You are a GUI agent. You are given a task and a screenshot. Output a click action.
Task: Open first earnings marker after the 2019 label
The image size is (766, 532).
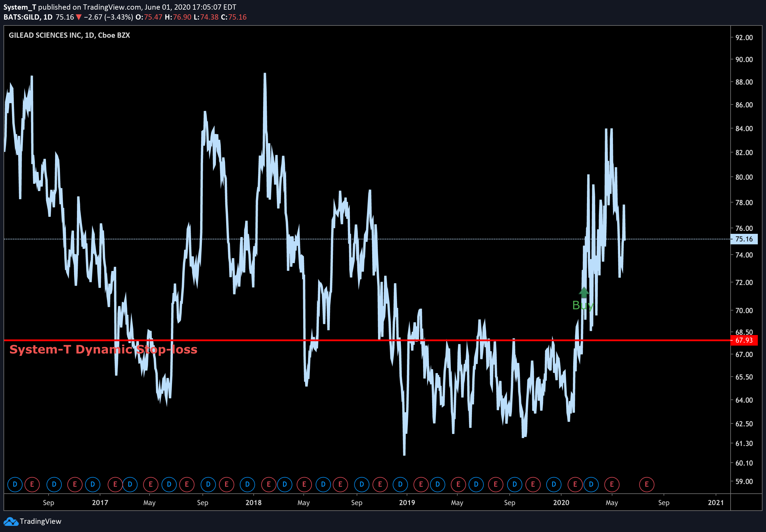click(421, 484)
